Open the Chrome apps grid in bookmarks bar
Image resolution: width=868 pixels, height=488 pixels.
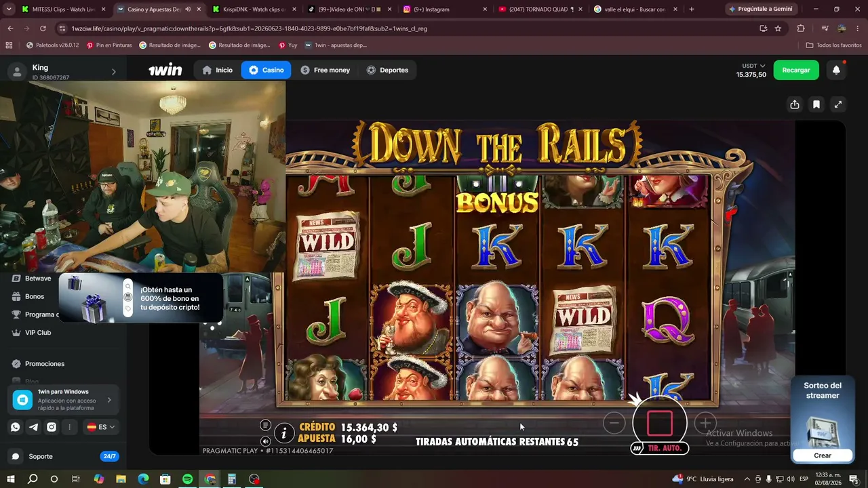coord(9,45)
